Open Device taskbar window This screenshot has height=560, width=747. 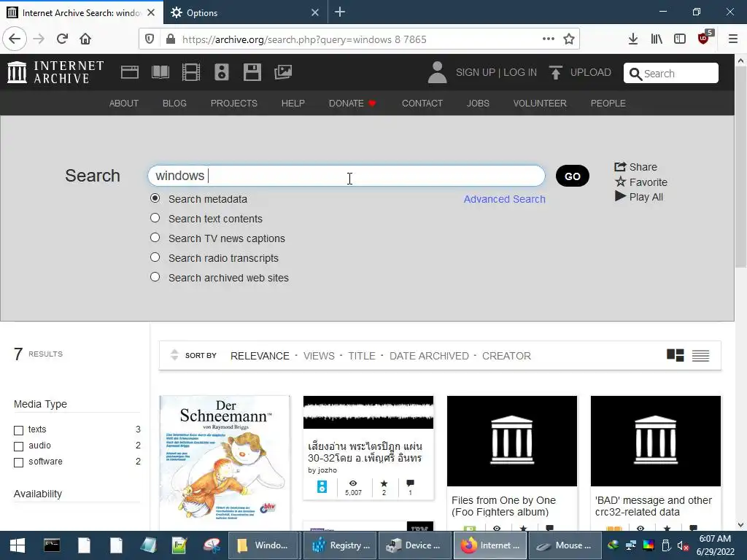[x=415, y=545]
